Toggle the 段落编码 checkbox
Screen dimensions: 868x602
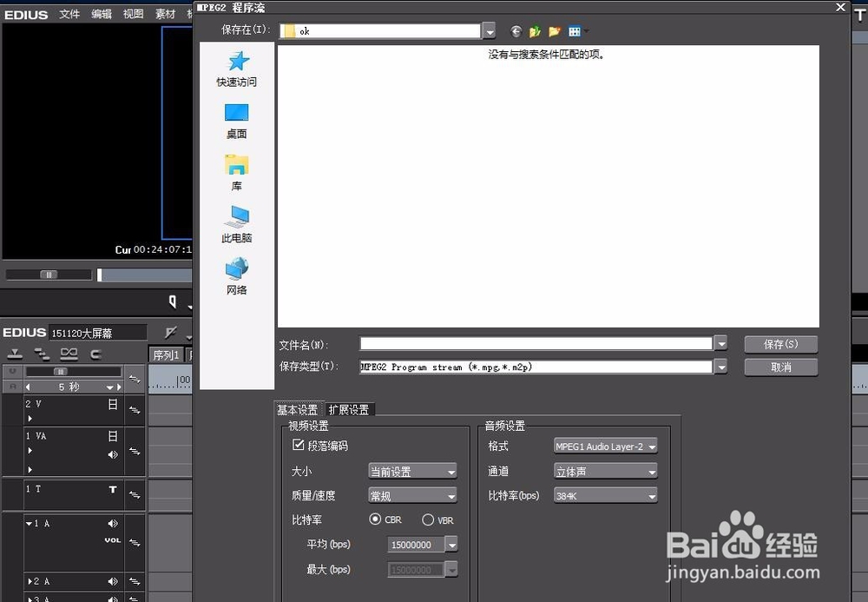pyautogui.click(x=299, y=446)
